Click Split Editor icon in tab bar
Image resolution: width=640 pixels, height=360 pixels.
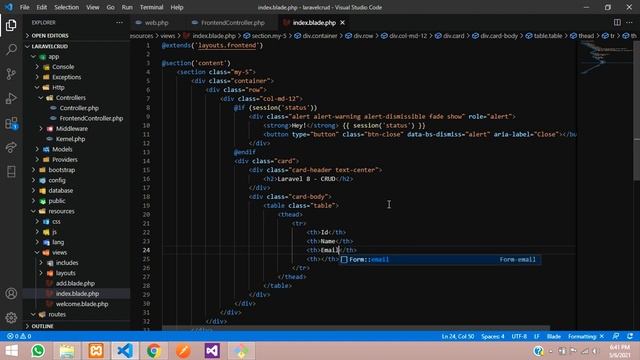[617, 22]
